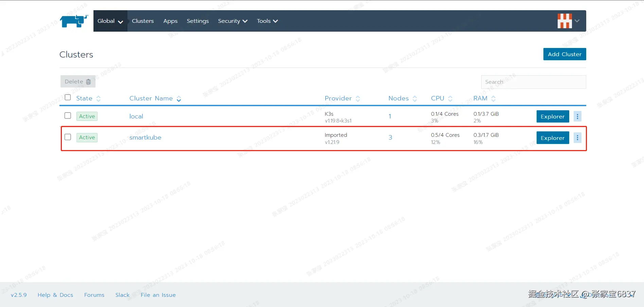The height and width of the screenshot is (307, 644).
Task: Click the 0.5/4 Cores CPU value
Action: click(x=445, y=135)
